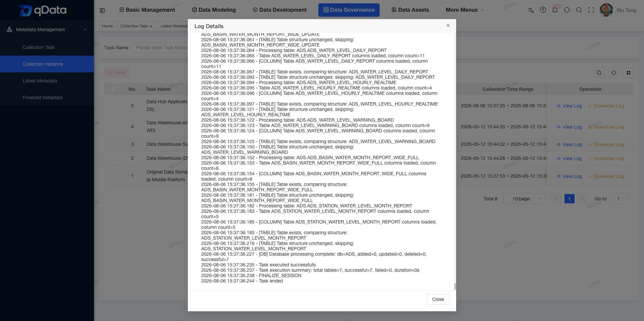
Task: Click next page arrow
Action: click(x=582, y=199)
